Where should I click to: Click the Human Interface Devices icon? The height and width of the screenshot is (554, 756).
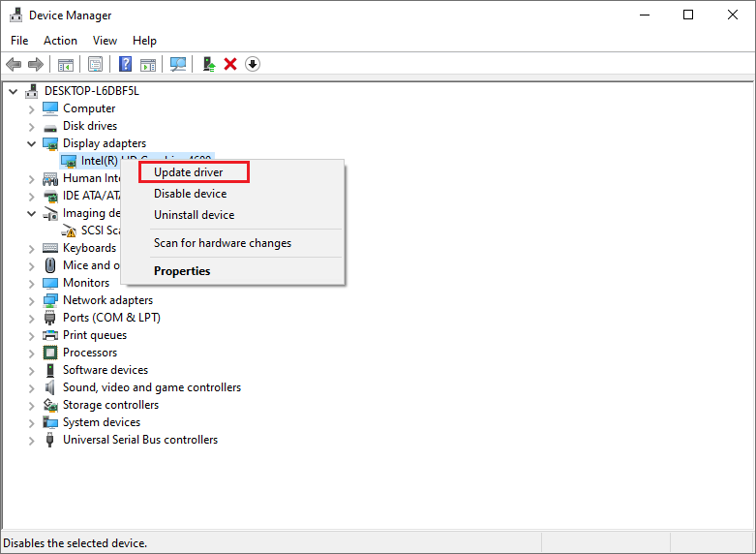[x=50, y=179]
